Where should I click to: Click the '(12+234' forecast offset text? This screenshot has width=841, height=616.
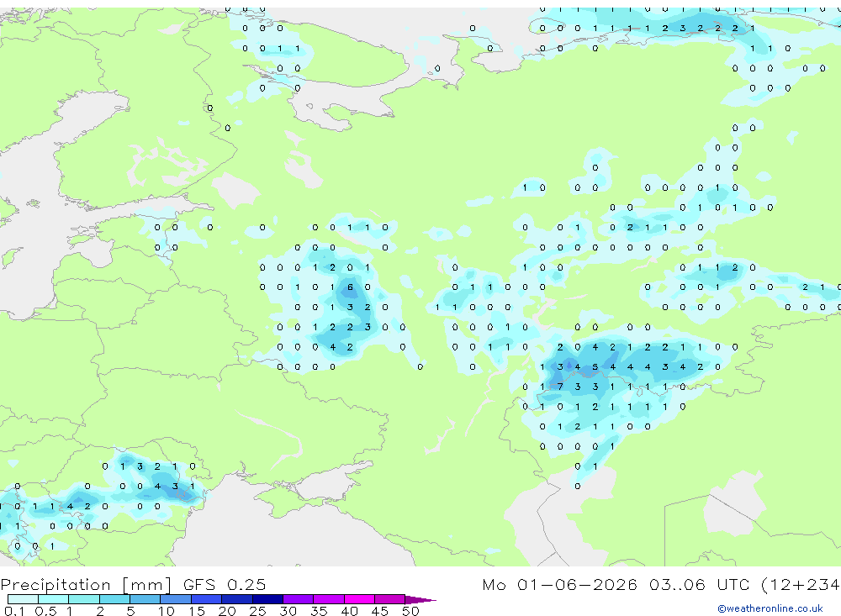tap(801, 584)
